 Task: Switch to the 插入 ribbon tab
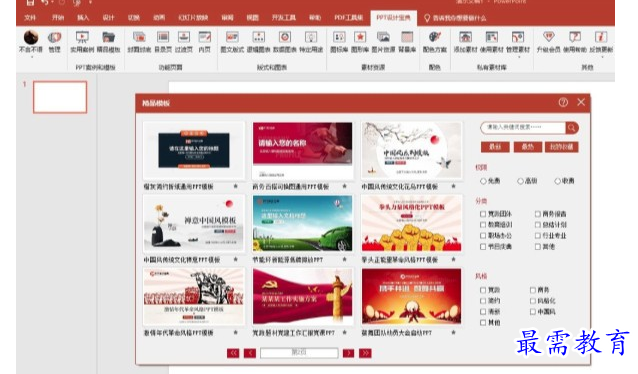[x=83, y=18]
